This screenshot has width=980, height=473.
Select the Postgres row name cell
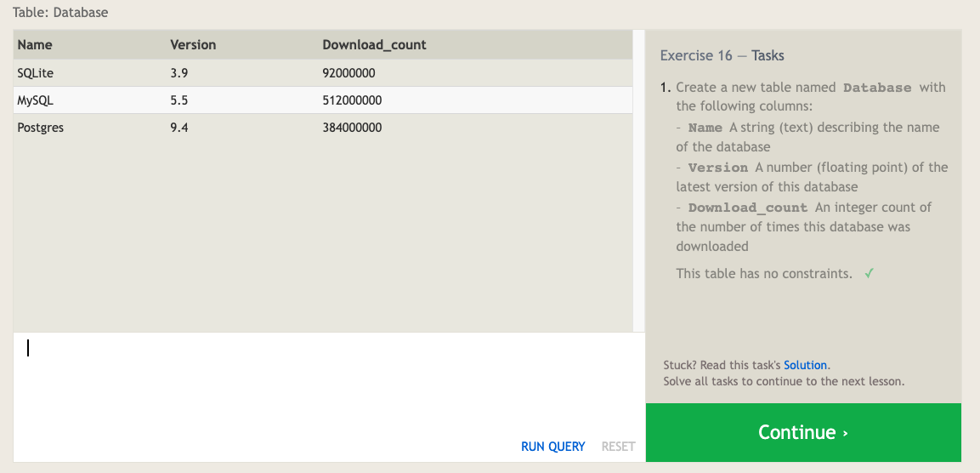pos(40,128)
